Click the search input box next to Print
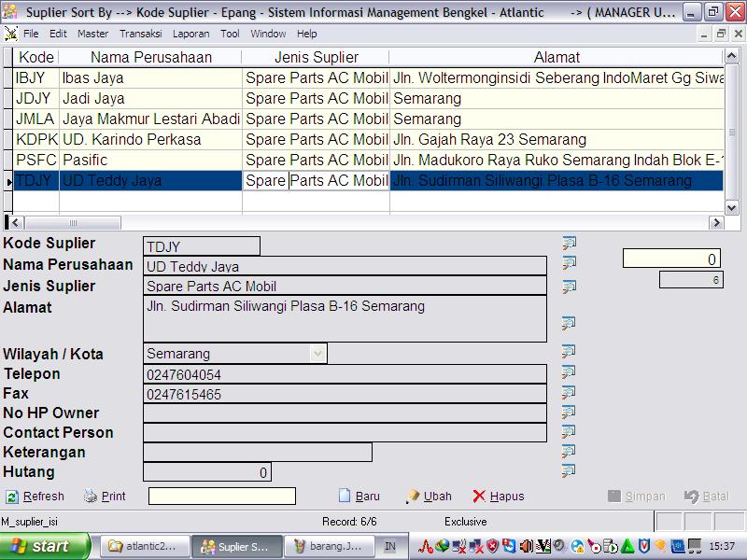Image resolution: width=747 pixels, height=560 pixels. point(221,497)
